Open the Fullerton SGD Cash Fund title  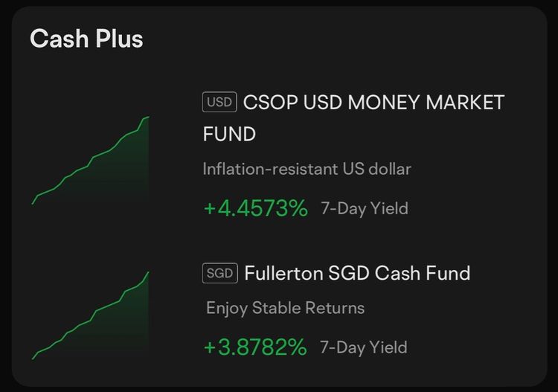pyautogui.click(x=357, y=273)
